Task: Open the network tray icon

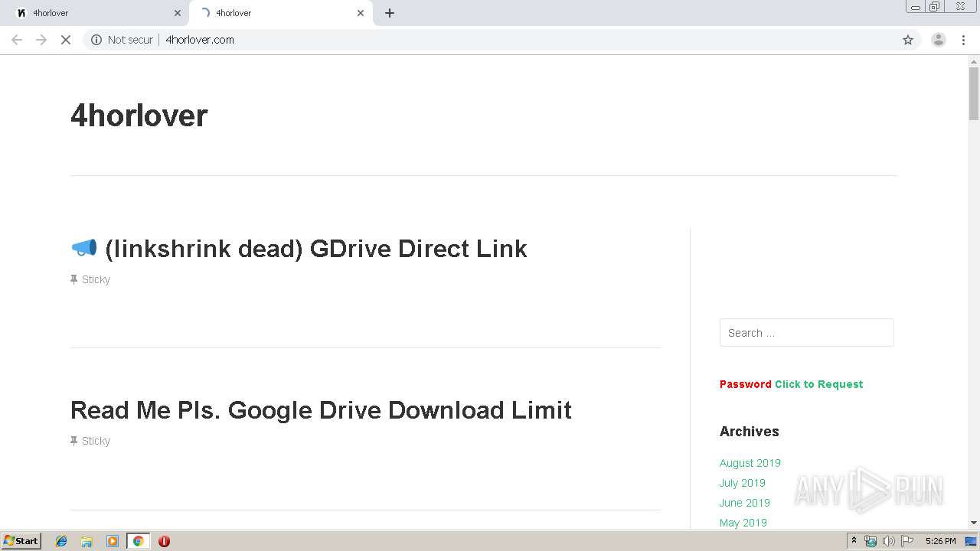Action: [x=871, y=541]
